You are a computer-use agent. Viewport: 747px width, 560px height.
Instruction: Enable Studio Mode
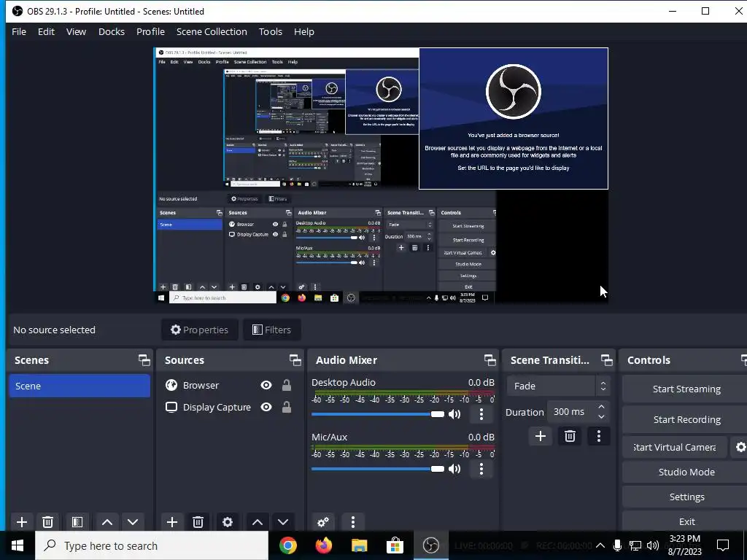pyautogui.click(x=686, y=472)
